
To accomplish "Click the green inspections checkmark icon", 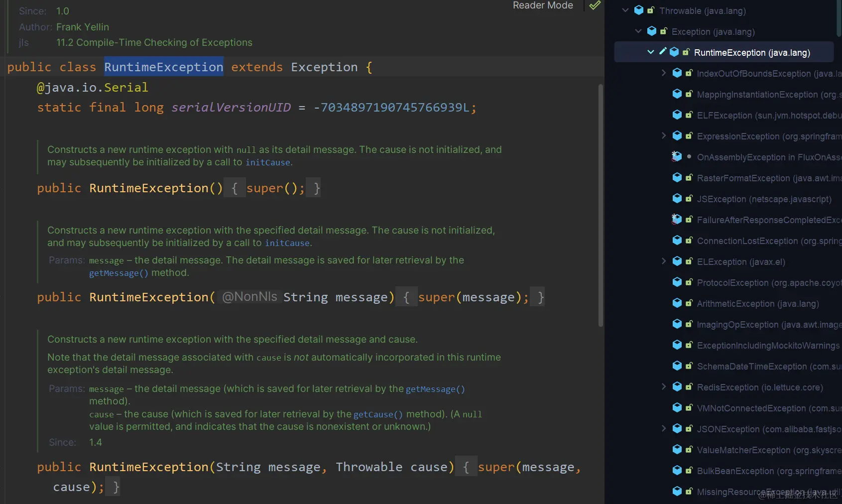I will coord(595,5).
